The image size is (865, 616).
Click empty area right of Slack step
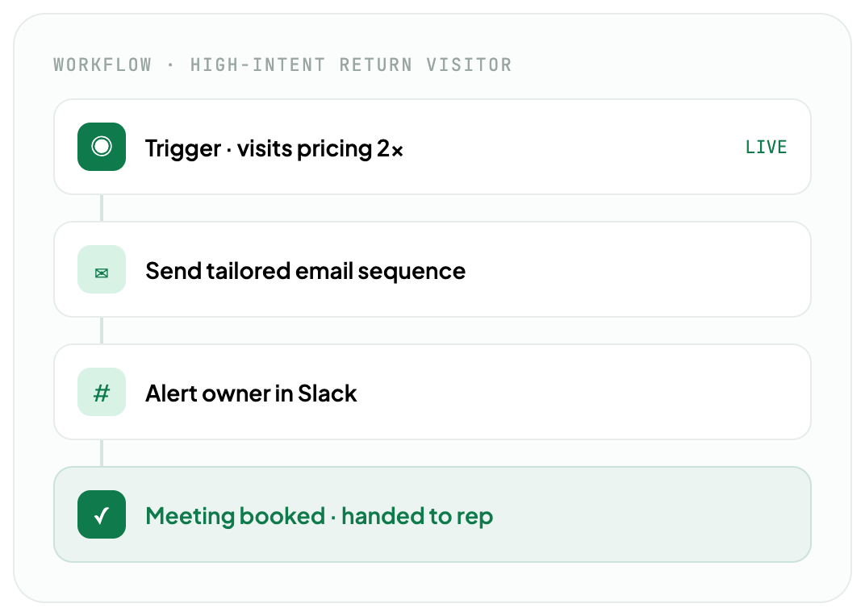pos(579,392)
